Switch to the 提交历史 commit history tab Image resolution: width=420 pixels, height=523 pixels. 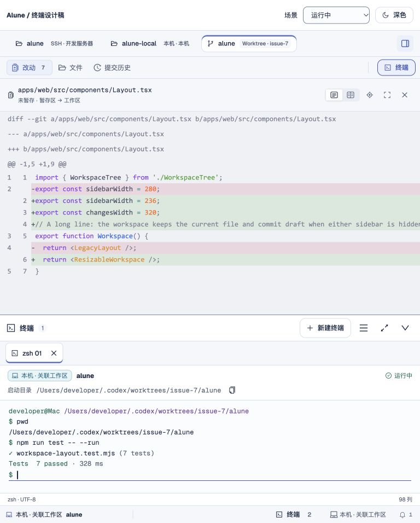(x=112, y=68)
